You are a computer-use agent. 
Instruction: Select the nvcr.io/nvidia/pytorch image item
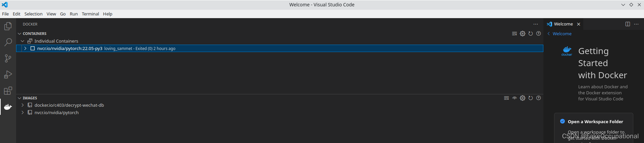coord(56,112)
